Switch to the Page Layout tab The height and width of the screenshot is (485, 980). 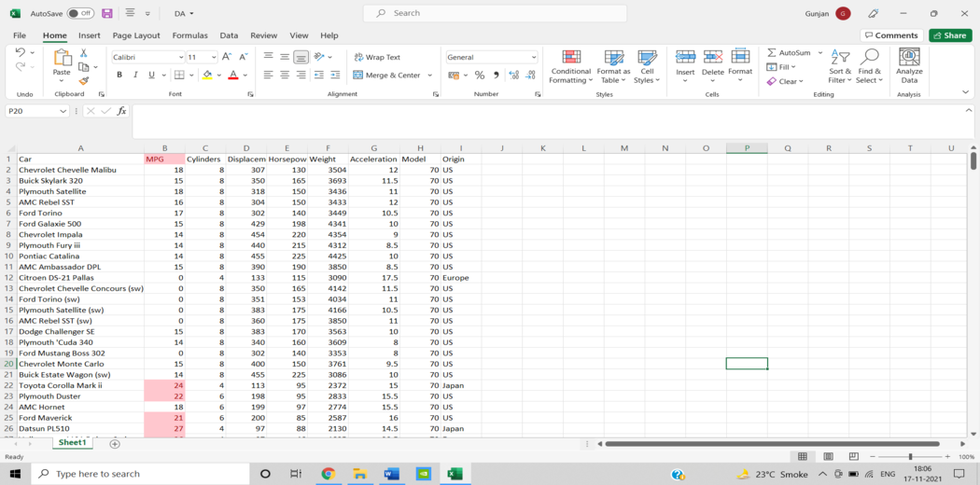[136, 35]
